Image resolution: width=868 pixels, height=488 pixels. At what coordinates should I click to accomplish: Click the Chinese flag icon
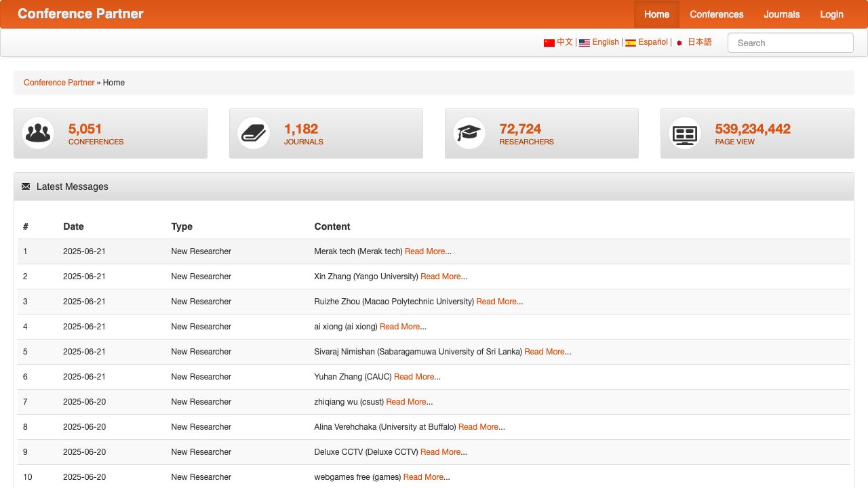point(549,43)
